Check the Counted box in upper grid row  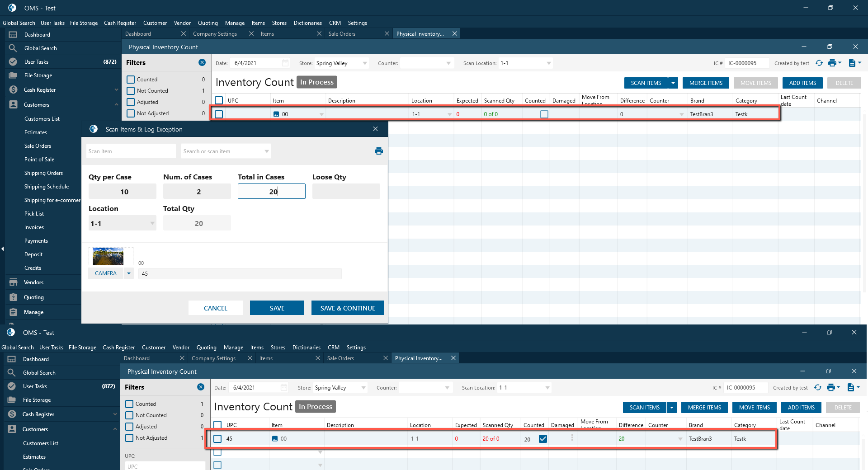pos(544,114)
